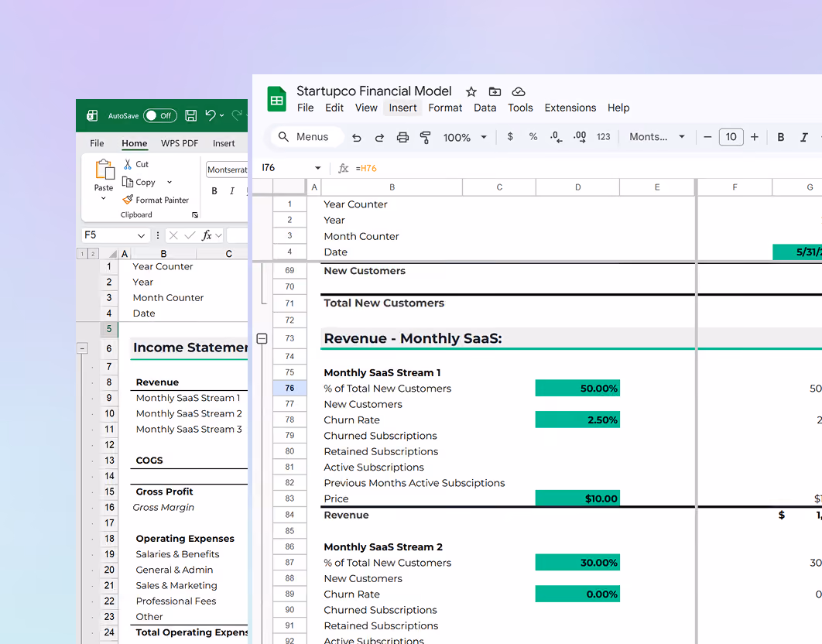Viewport: 822px width, 644px height.
Task: Click the Google Sheets logo icon
Action: 276,99
